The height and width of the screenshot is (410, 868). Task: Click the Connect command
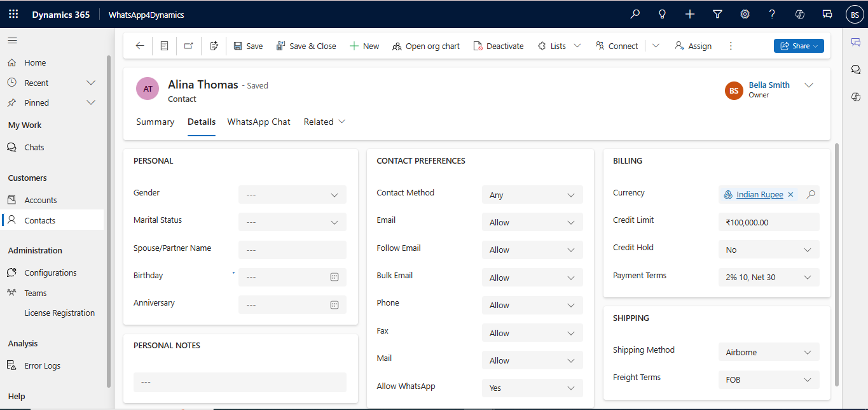point(617,46)
